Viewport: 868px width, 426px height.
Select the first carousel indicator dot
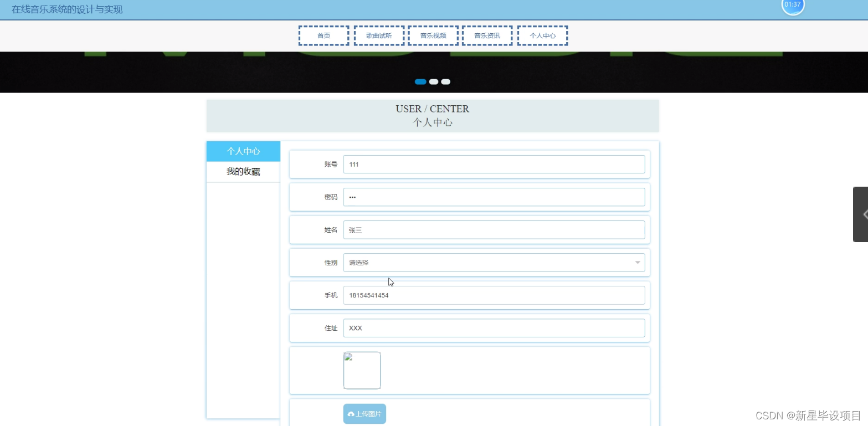420,81
